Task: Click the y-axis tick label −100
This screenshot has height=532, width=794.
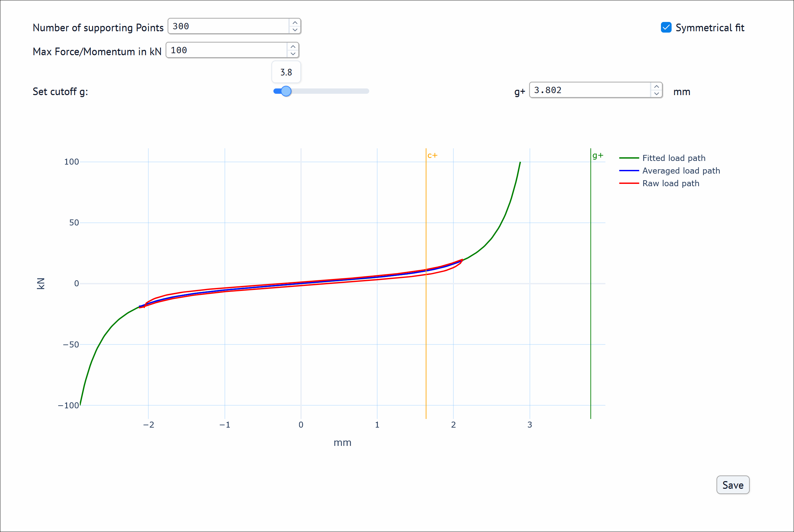Action: click(69, 405)
